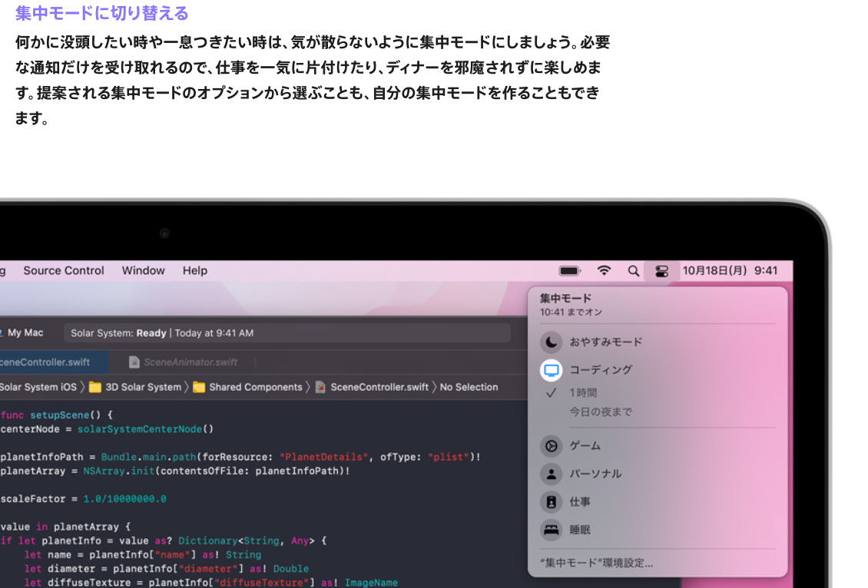Image resolution: width=868 pixels, height=588 pixels.
Task: Select the 今日の夜まで duration option
Action: click(x=601, y=412)
